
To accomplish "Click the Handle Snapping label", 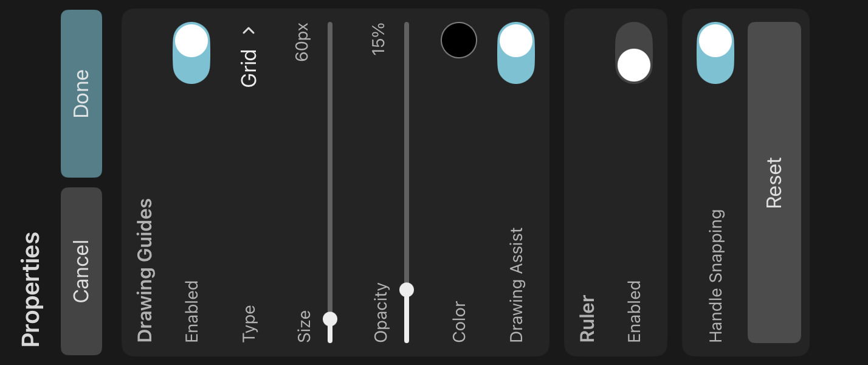I will (x=716, y=276).
